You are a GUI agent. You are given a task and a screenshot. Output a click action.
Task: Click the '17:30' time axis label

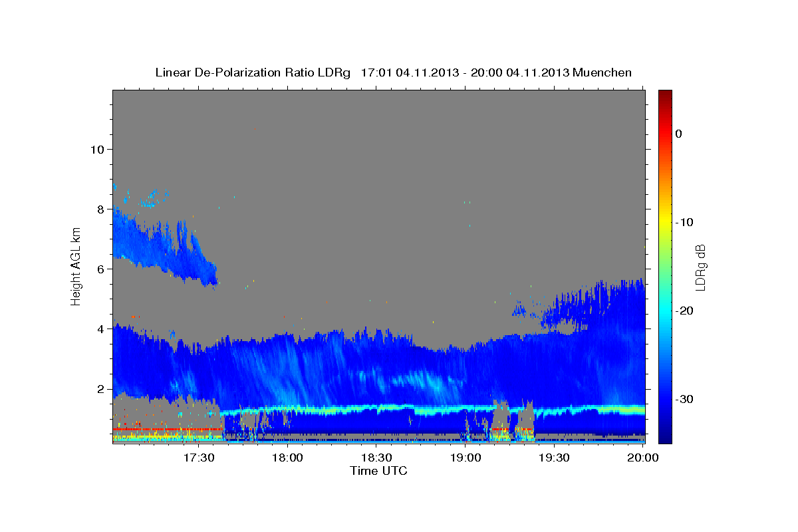pyautogui.click(x=199, y=458)
